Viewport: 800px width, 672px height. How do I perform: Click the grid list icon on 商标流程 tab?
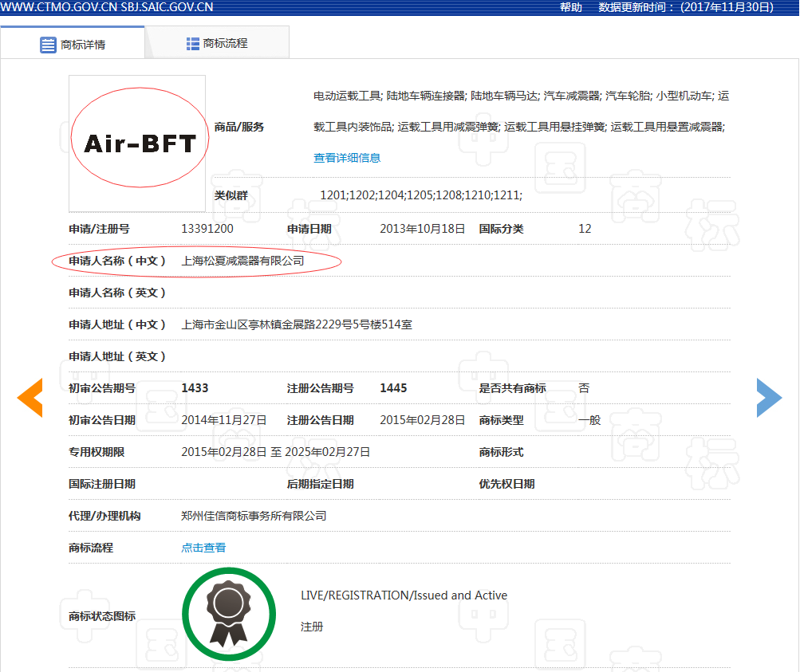click(x=192, y=41)
